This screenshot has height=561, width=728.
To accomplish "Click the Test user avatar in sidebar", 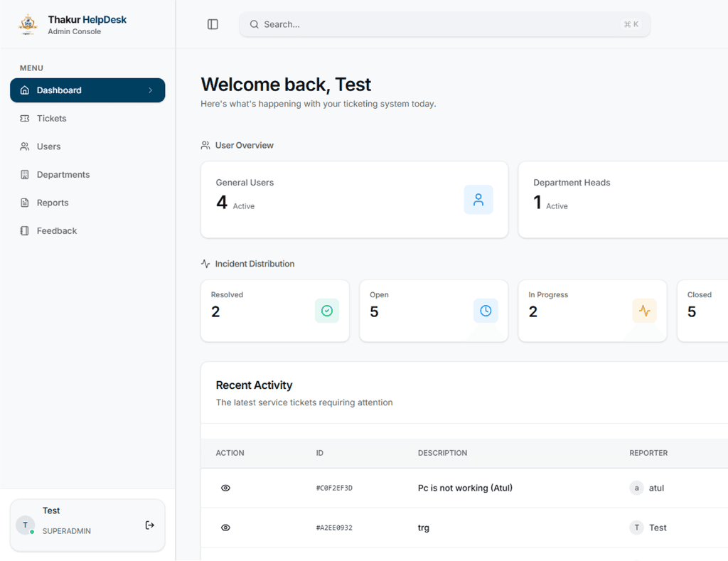I will tap(25, 525).
